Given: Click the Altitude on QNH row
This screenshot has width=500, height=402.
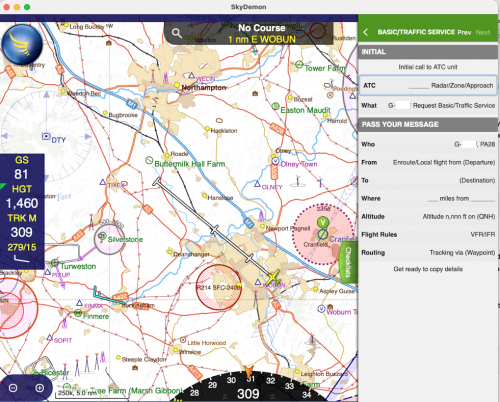Looking at the screenshot, I should pyautogui.click(x=428, y=216).
